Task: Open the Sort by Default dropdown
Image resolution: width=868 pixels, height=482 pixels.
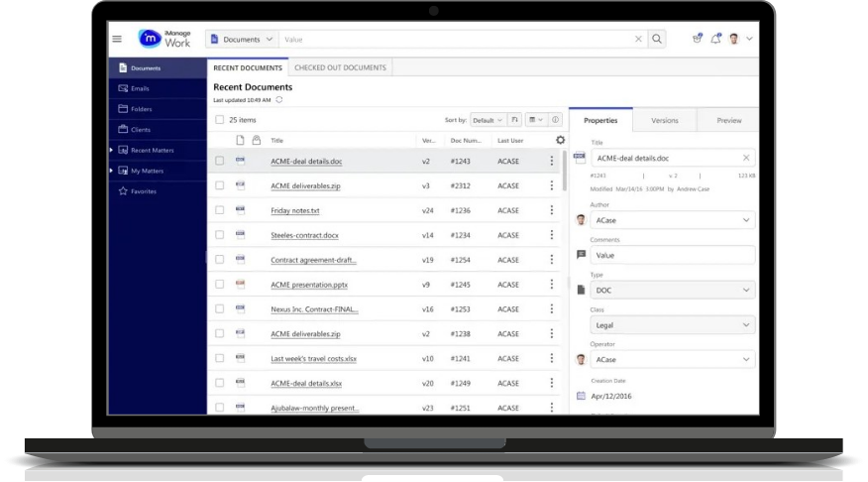Action: 487,120
